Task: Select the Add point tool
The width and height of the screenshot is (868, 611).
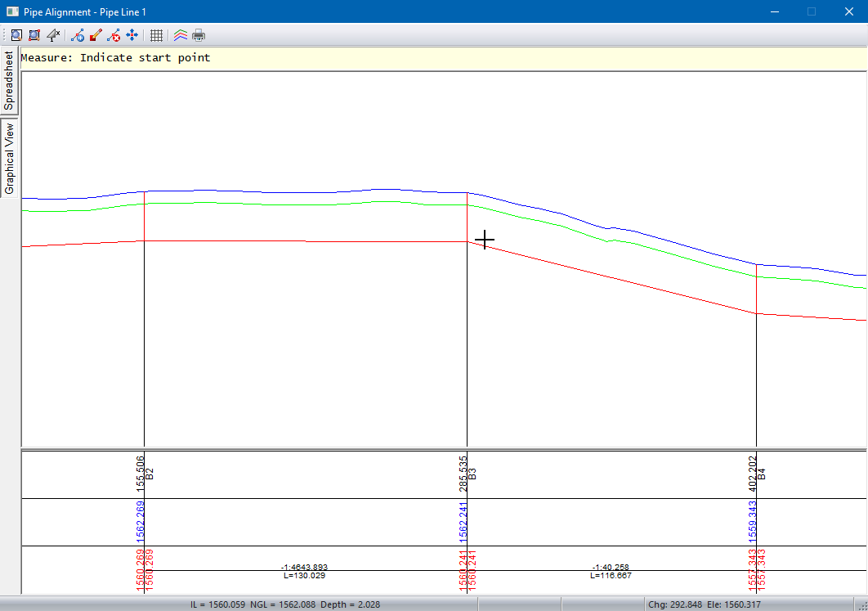Action: pyautogui.click(x=78, y=35)
